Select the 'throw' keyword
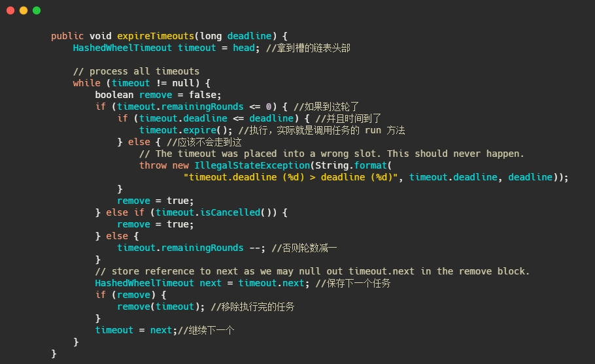The height and width of the screenshot is (364, 595). click(x=153, y=165)
